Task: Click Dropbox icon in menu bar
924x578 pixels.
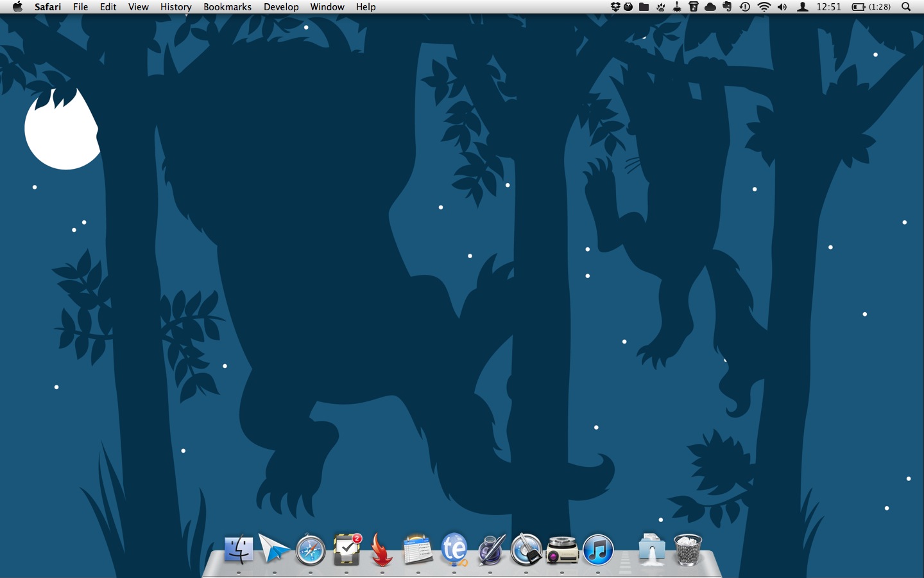Action: [x=615, y=7]
